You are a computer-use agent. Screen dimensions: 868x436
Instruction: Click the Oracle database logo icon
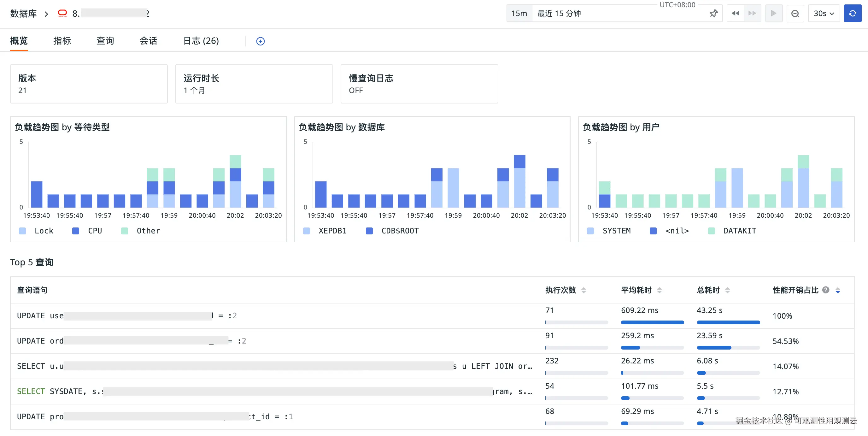(x=62, y=14)
